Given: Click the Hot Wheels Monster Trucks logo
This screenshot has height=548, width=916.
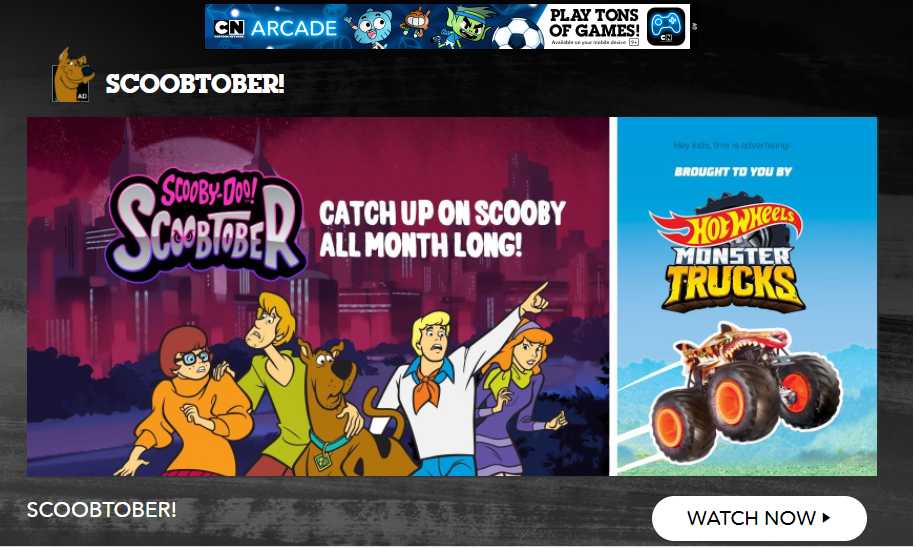Looking at the screenshot, I should [x=729, y=254].
